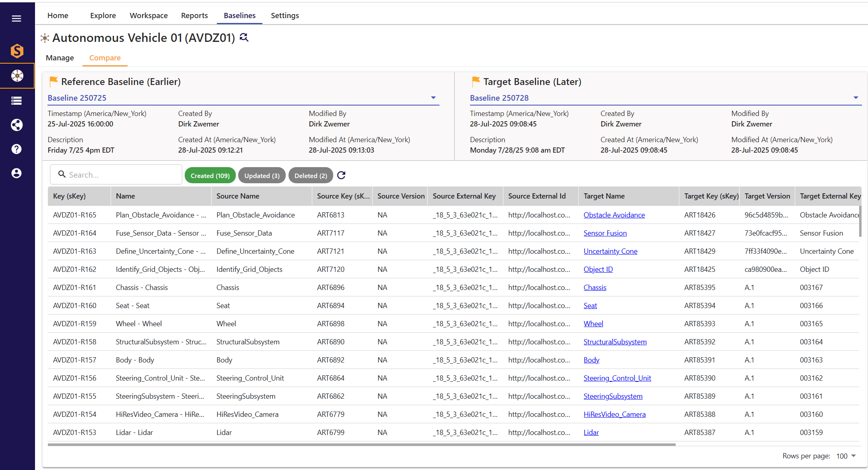Sort by the Target Version column header
This screenshot has width=868, height=470.
pyautogui.click(x=767, y=196)
